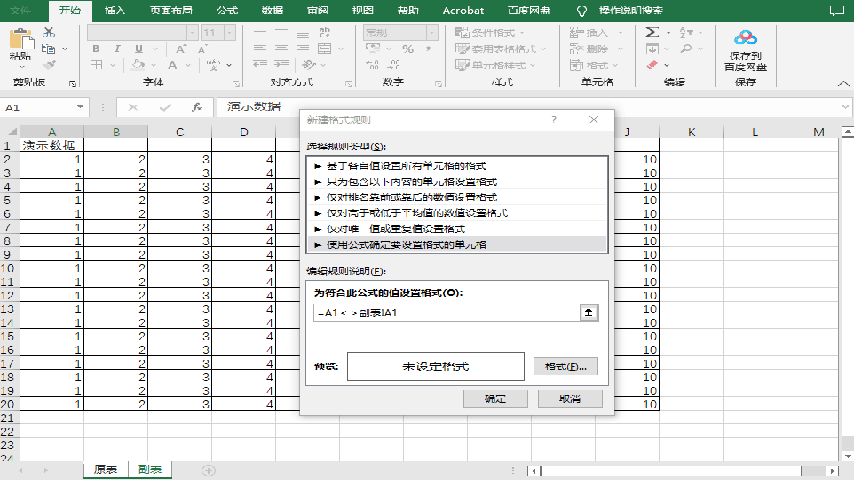This screenshot has width=854, height=480.
Task: Click the Merge and Center icon
Action: tap(325, 48)
